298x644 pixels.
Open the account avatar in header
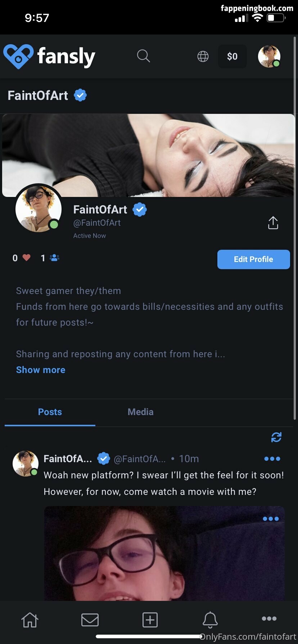(269, 56)
